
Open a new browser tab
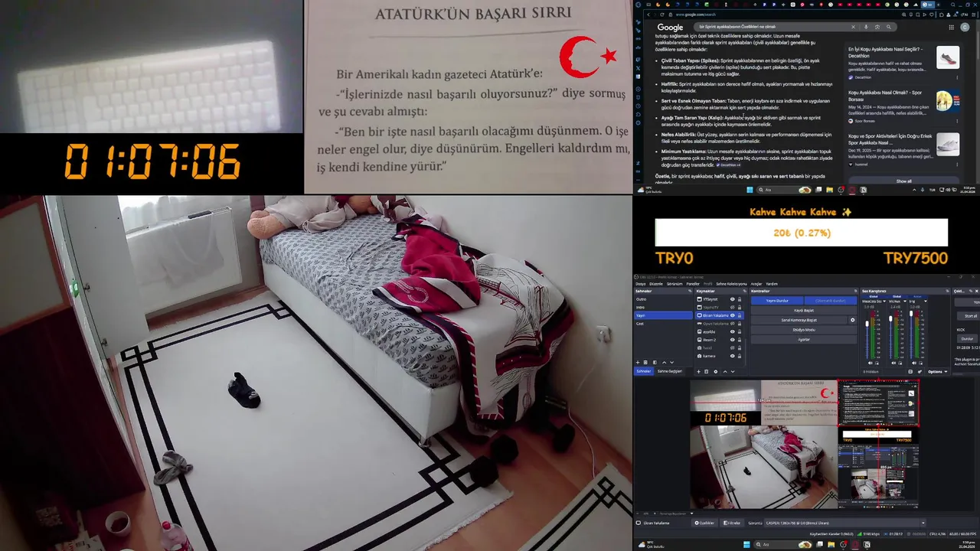(939, 5)
